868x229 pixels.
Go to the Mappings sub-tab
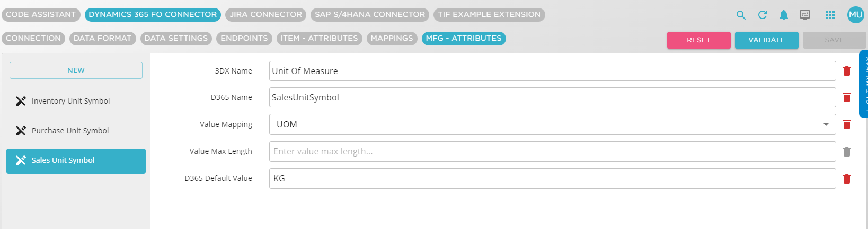pos(392,39)
